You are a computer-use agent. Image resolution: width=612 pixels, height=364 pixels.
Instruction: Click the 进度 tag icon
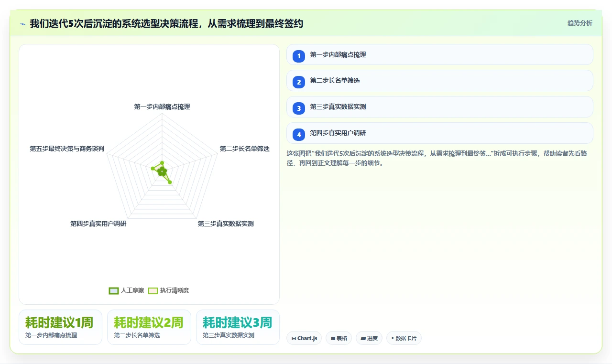coord(363,338)
